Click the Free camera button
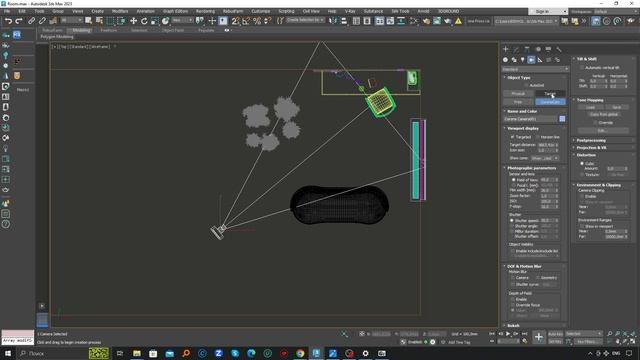This screenshot has width=640, height=360. pos(518,102)
